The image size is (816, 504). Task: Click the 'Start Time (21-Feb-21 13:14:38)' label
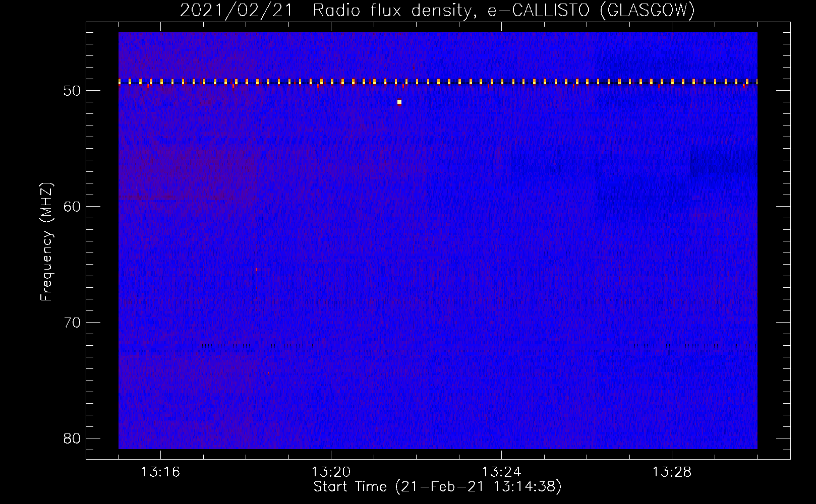click(437, 487)
